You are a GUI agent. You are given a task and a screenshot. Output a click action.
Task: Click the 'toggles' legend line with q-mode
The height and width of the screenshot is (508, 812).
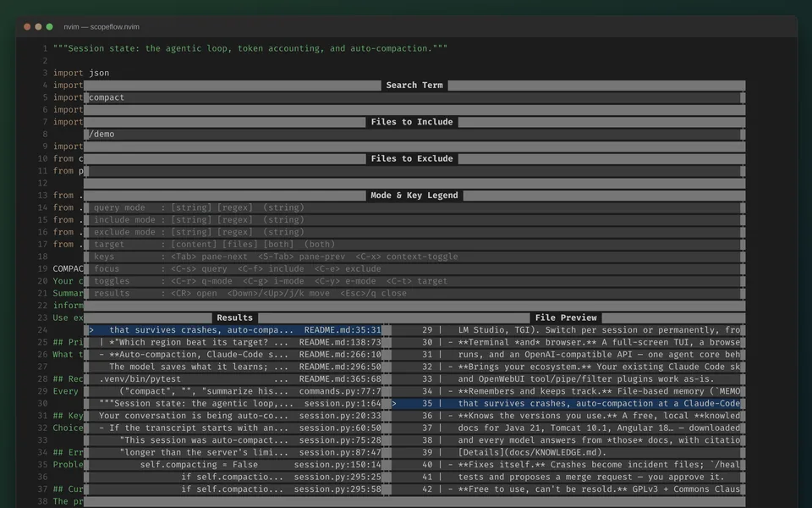pyautogui.click(x=414, y=281)
